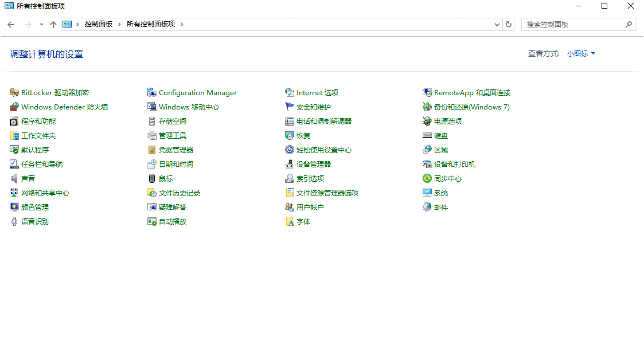The width and height of the screenshot is (644, 360).
Task: Click the refresh button by address bar
Action: [509, 24]
